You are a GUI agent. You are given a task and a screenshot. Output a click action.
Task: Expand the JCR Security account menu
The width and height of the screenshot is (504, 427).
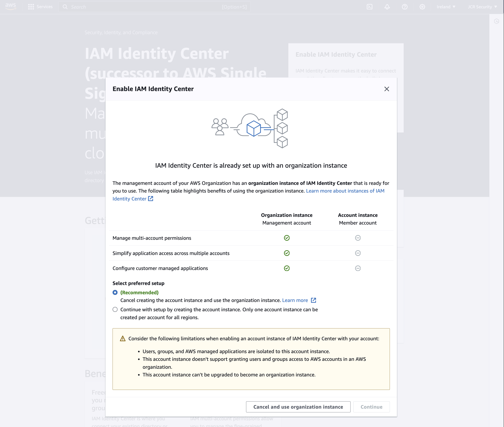[x=482, y=7]
